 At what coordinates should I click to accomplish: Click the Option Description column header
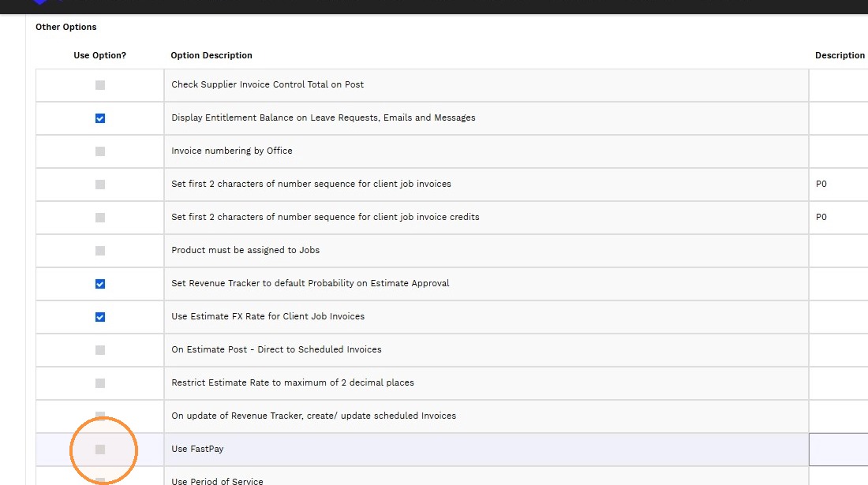pos(211,55)
